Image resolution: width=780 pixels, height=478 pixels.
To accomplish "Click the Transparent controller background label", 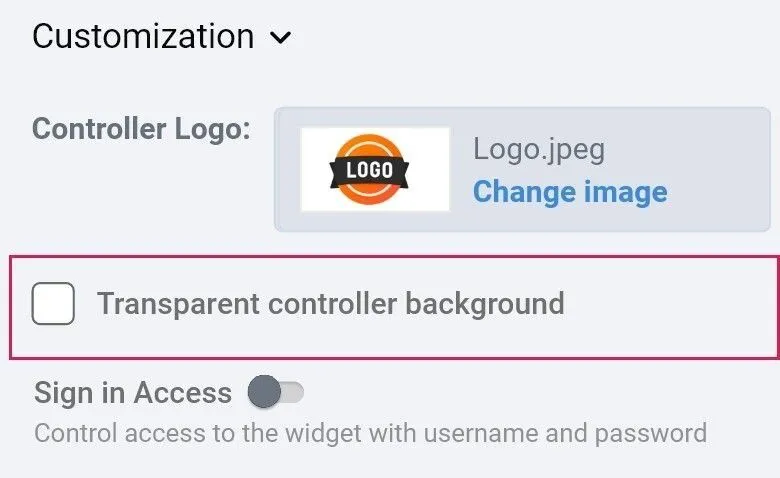I will point(330,303).
